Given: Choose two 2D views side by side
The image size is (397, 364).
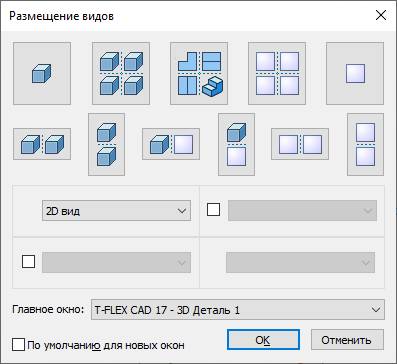Looking at the screenshot, I should coord(300,144).
